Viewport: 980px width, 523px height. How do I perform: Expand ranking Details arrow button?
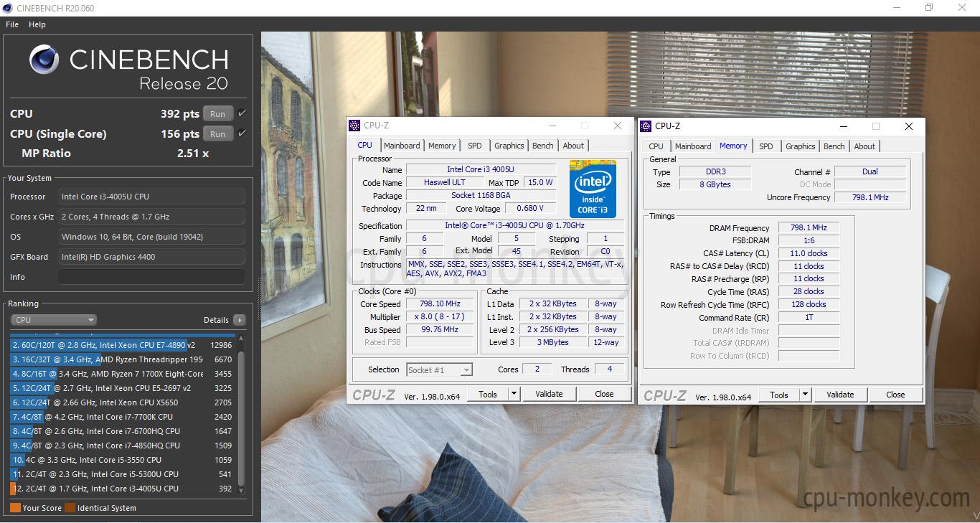coord(239,320)
